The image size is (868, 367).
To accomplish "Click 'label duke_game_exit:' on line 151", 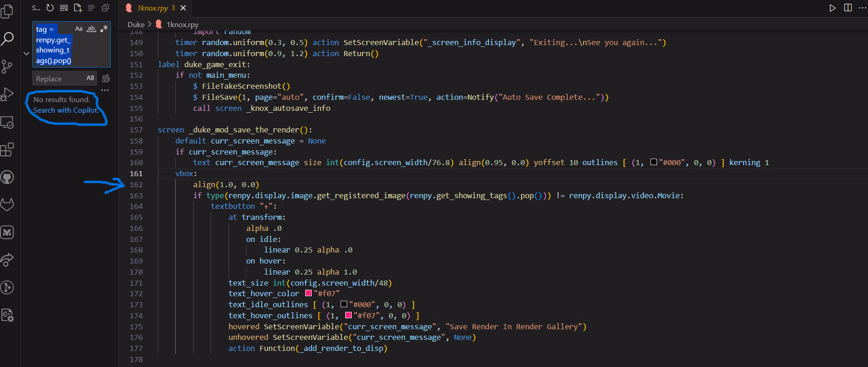I will point(204,64).
